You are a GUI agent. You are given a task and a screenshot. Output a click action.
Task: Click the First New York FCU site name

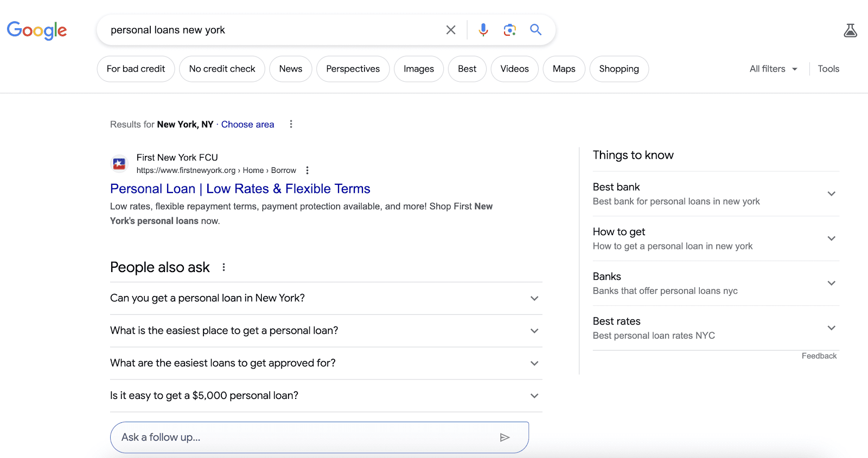[177, 157]
